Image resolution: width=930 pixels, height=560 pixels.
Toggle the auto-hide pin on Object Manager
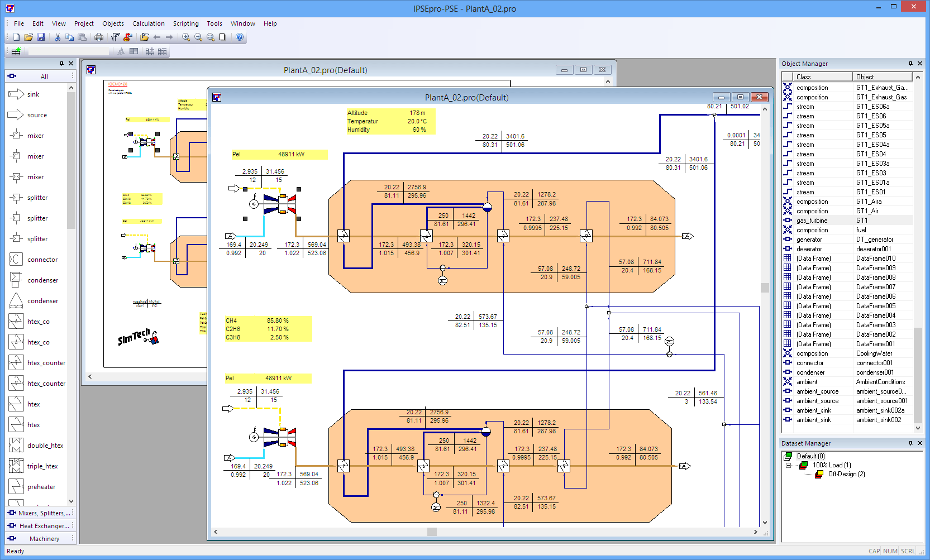(x=911, y=63)
